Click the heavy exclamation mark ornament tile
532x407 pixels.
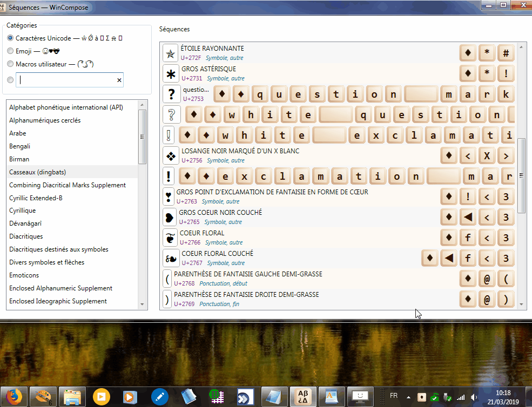click(x=169, y=177)
